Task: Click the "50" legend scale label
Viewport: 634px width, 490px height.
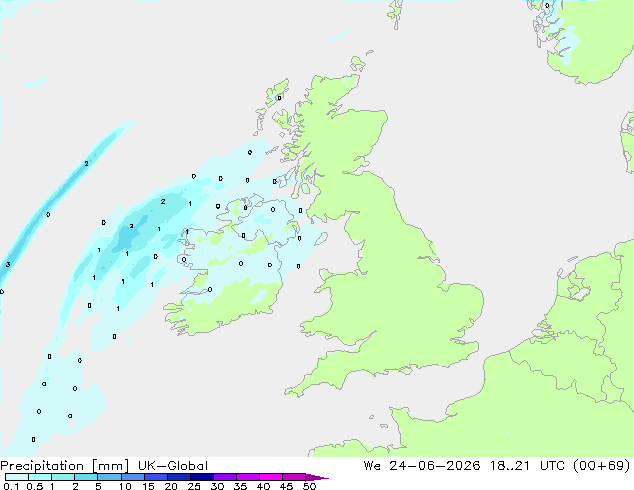Action: pos(309,486)
